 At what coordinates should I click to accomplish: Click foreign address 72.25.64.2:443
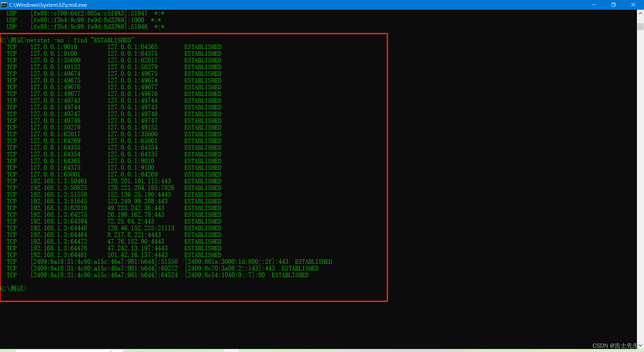(131, 221)
